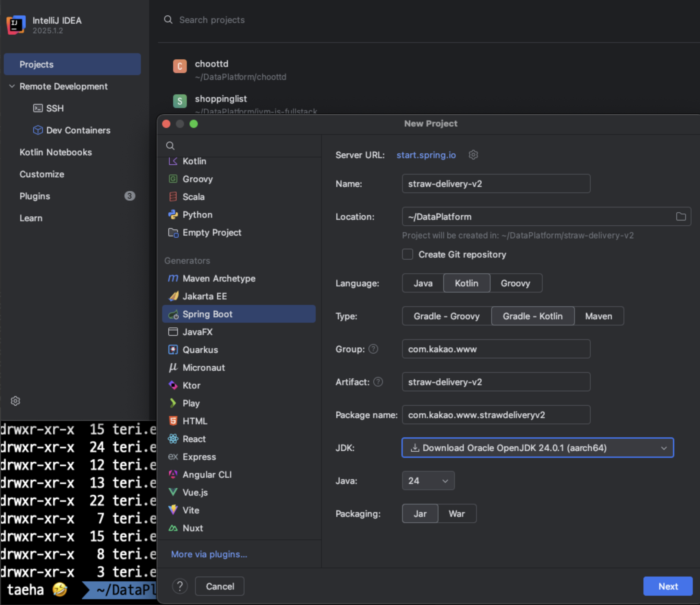Viewport: 700px width, 605px height.
Task: Open the More via plugins link
Action: pos(209,554)
